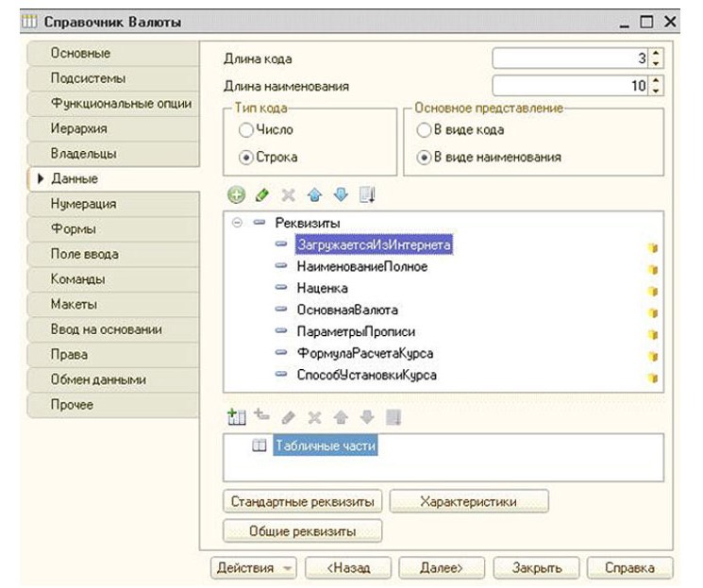Click the delete attribute X icon
Screen dimensions: 703x588
(x=289, y=195)
